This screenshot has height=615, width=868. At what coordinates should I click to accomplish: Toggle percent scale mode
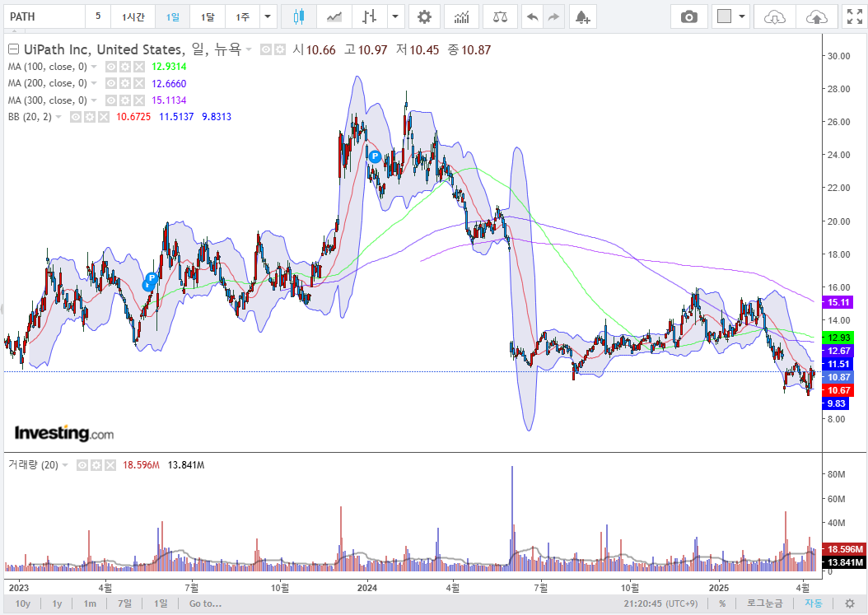(x=722, y=603)
